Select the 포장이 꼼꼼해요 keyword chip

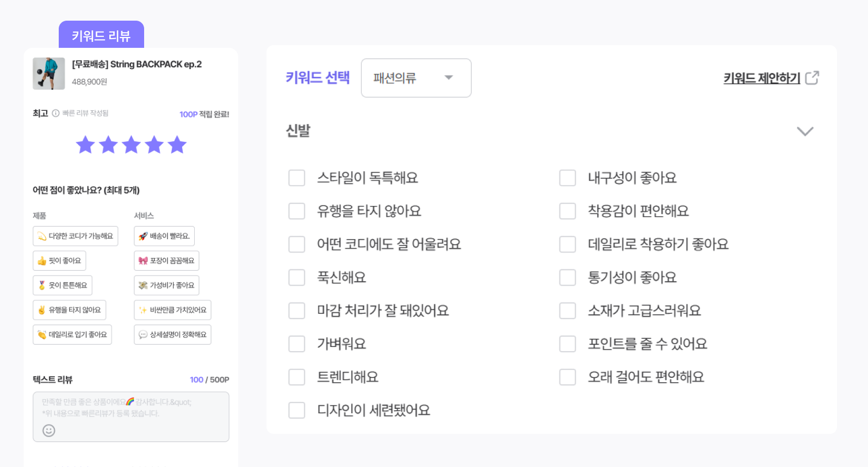166,261
